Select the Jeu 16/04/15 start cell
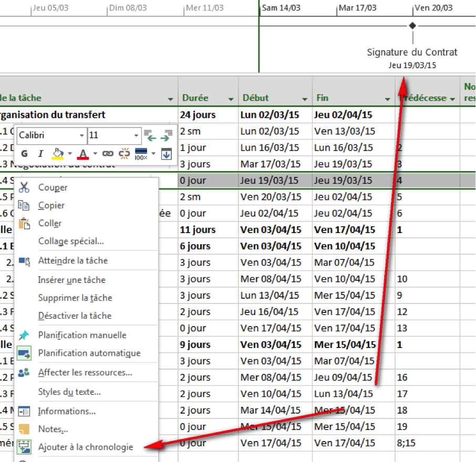This screenshot has width=476, height=462. point(275,311)
